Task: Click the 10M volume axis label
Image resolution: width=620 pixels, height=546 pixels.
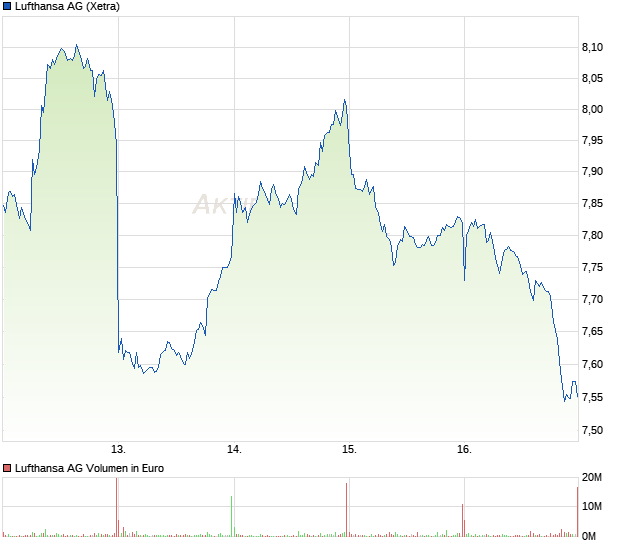Action: [x=592, y=506]
